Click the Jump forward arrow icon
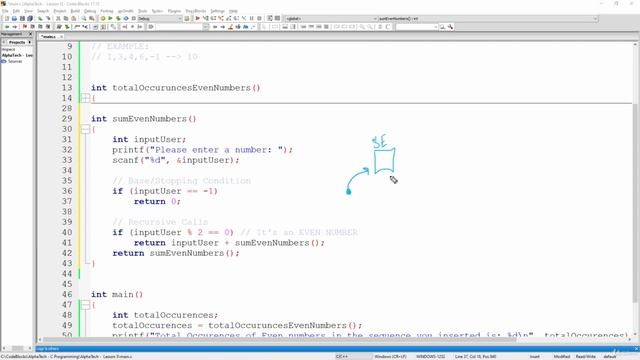 (x=15, y=27)
